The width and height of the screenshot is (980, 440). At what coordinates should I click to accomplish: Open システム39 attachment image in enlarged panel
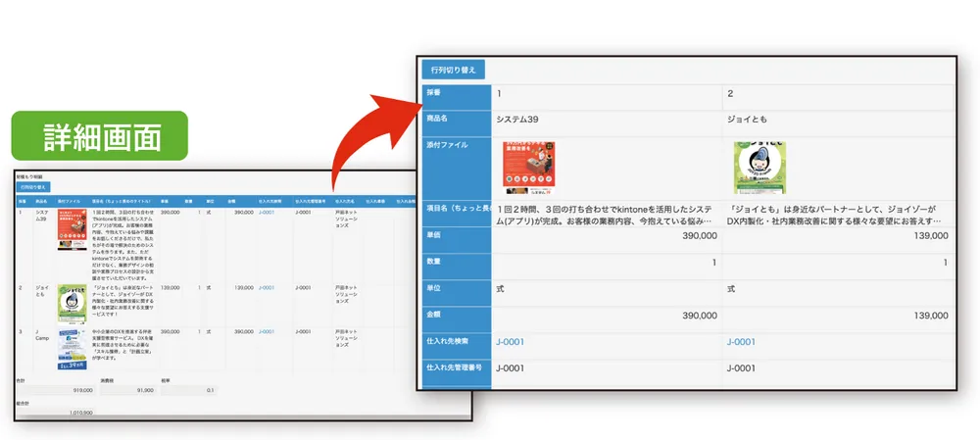tap(530, 168)
